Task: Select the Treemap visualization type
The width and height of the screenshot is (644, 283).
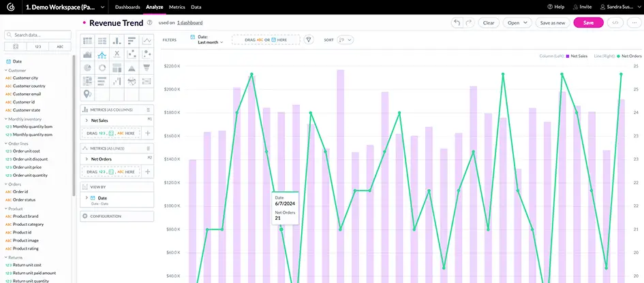Action: (x=117, y=67)
